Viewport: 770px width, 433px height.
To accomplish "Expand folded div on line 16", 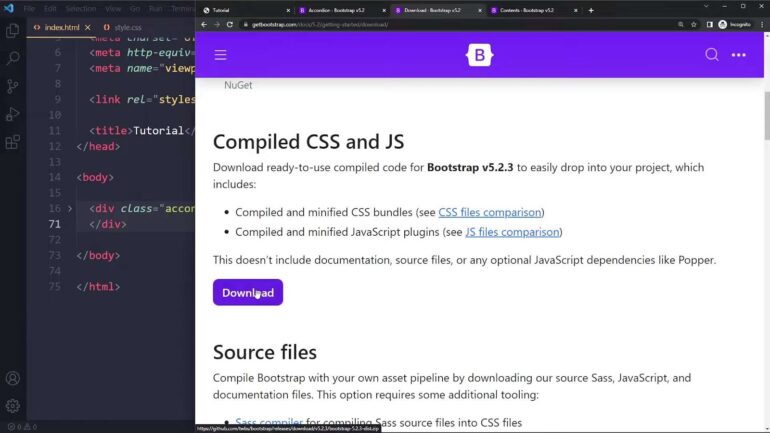I will point(70,209).
